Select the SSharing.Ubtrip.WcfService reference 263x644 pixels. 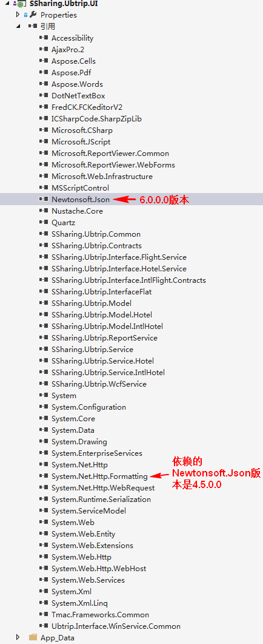tap(99, 384)
